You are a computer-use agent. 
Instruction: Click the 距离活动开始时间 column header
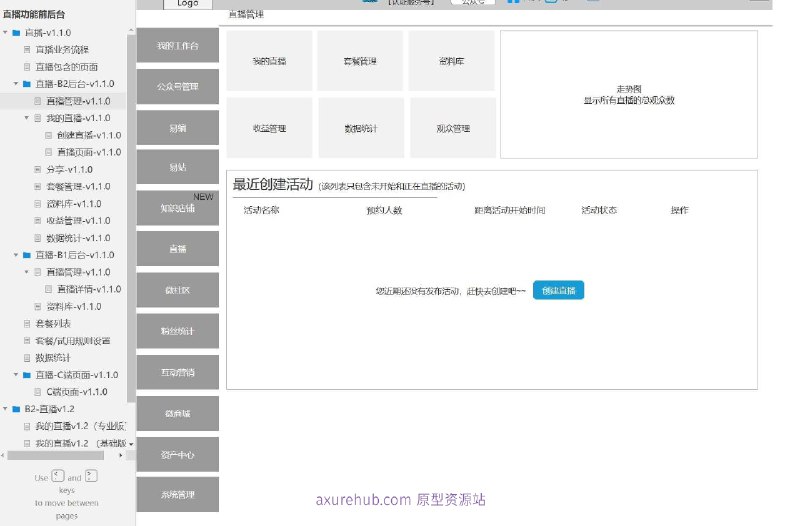click(510, 210)
